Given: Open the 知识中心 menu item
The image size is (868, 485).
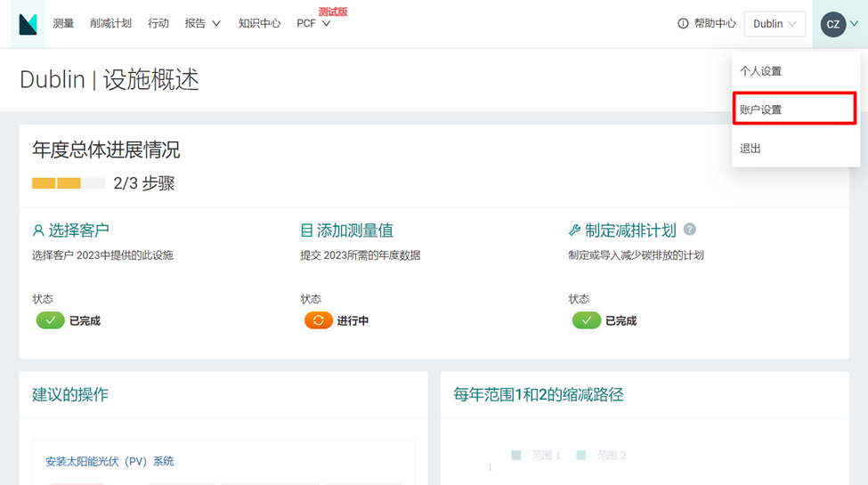Looking at the screenshot, I should [260, 23].
